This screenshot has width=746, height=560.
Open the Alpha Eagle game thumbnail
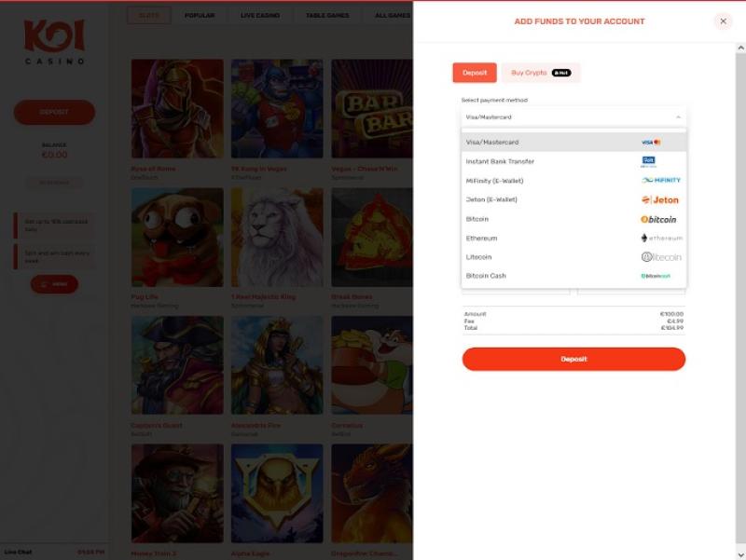coord(277,494)
